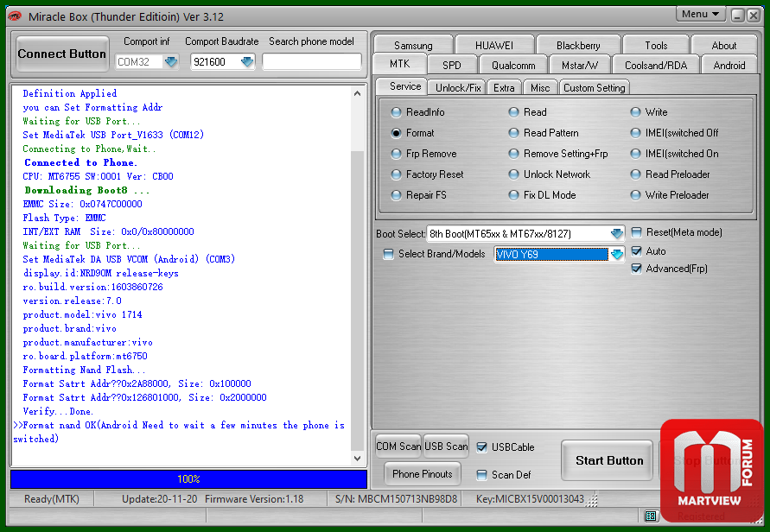Click the Ready(MTK) status text
Viewport: 770px width, 532px height.
pos(52,499)
